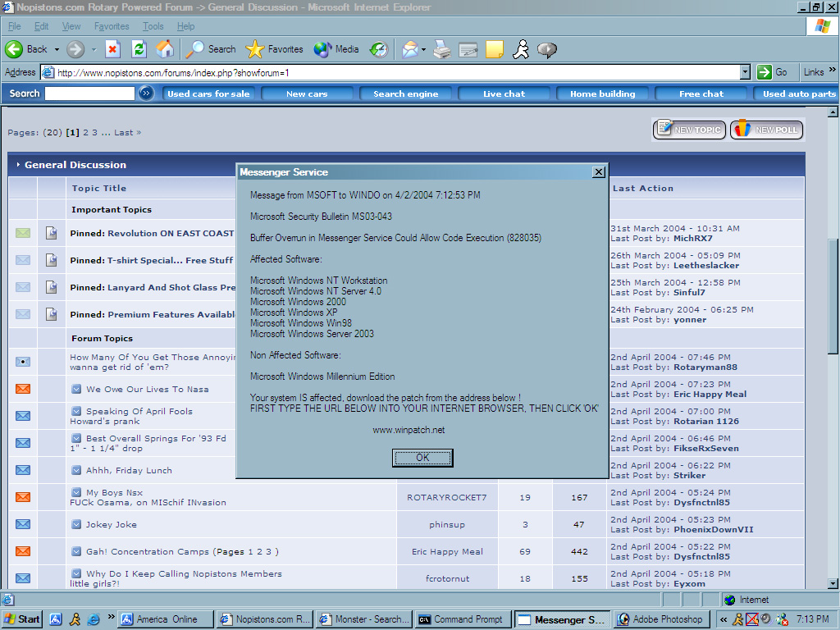
Task: Click the Stop loading toolbar icon
Action: [112, 49]
